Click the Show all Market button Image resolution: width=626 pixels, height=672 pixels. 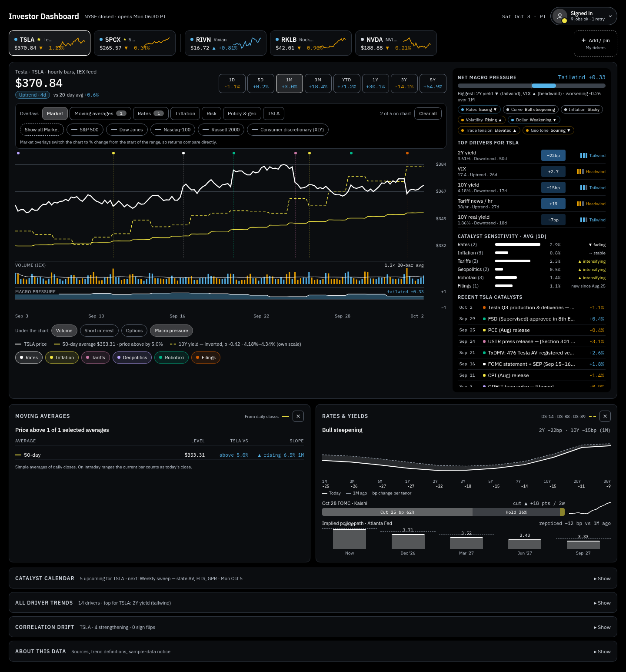coord(42,130)
